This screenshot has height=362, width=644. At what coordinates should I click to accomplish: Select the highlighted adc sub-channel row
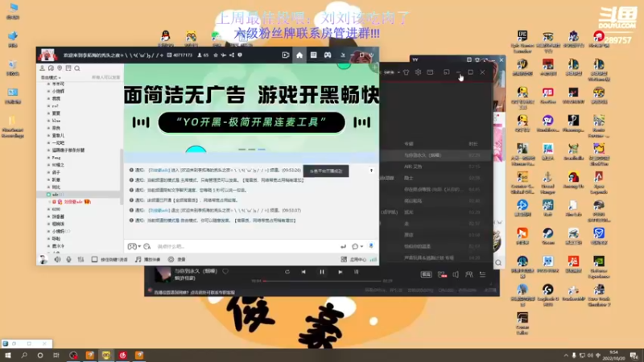[x=80, y=194]
